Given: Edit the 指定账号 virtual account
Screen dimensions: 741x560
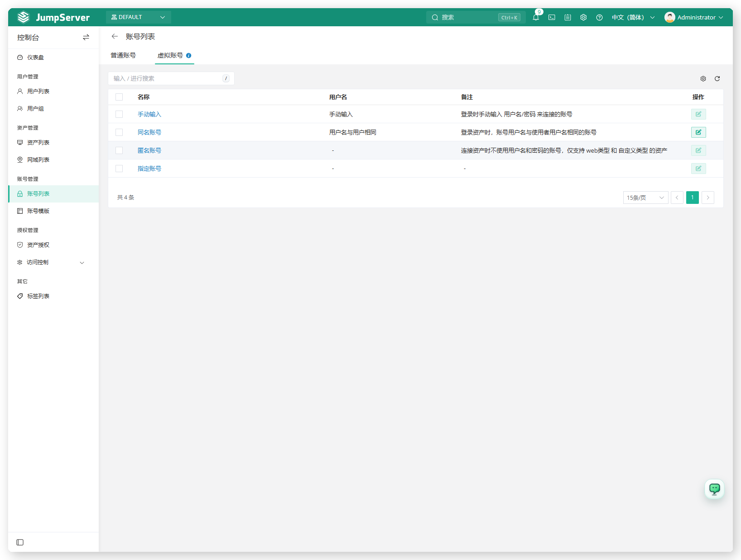Looking at the screenshot, I should coord(698,169).
